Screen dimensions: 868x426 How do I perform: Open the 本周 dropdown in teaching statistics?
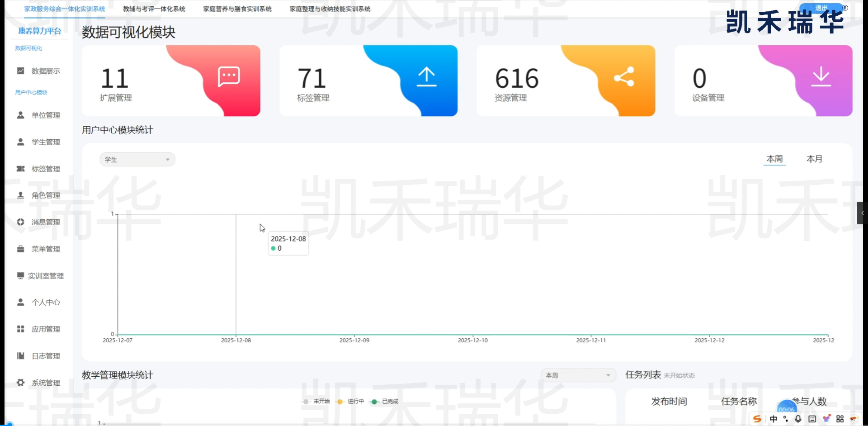tap(578, 375)
